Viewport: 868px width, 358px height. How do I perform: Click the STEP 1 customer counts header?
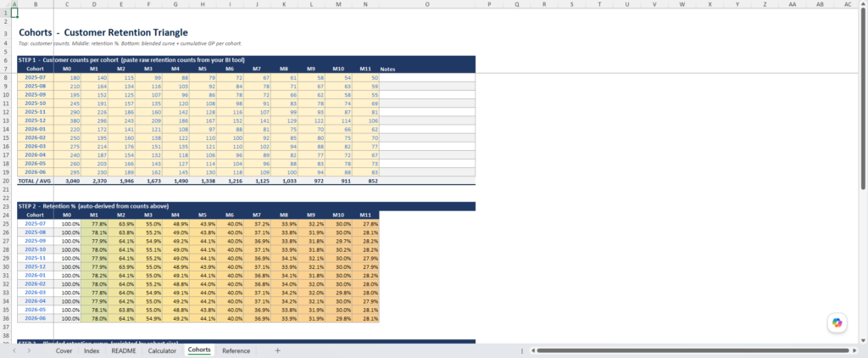(247, 60)
